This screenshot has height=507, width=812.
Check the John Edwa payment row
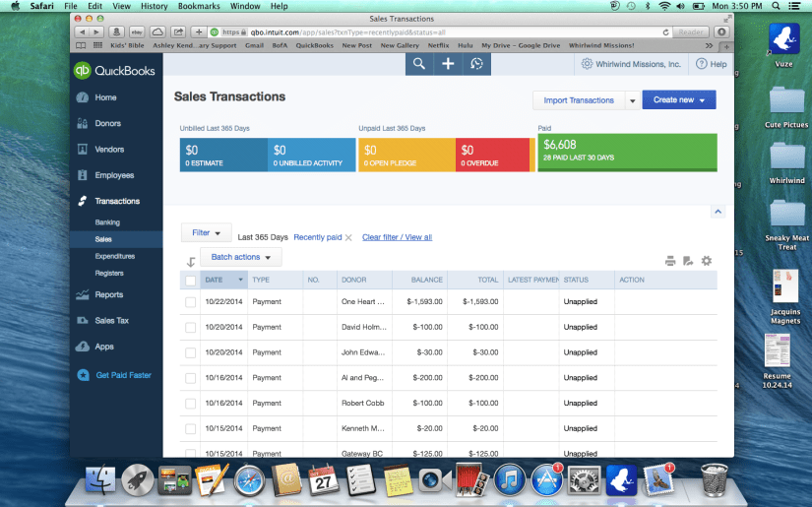[x=190, y=352]
